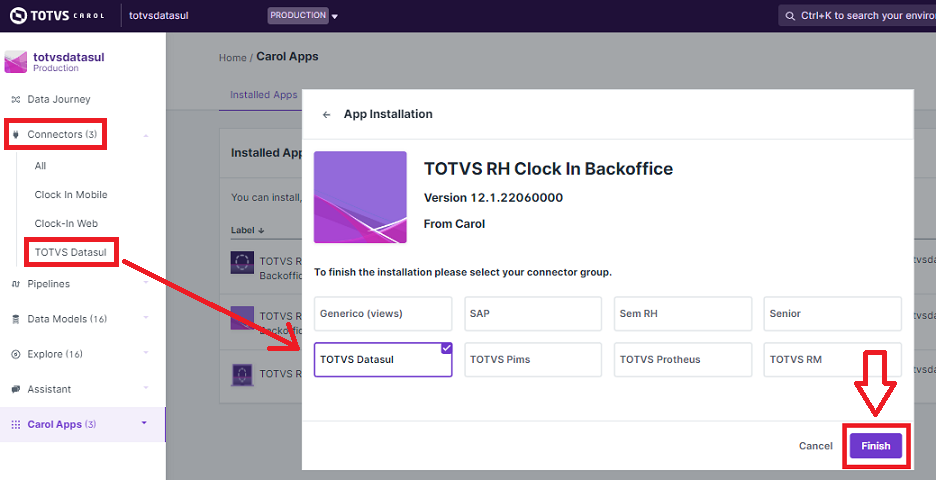Select All under Connectors
Viewport: 936px width, 480px height.
click(x=40, y=166)
